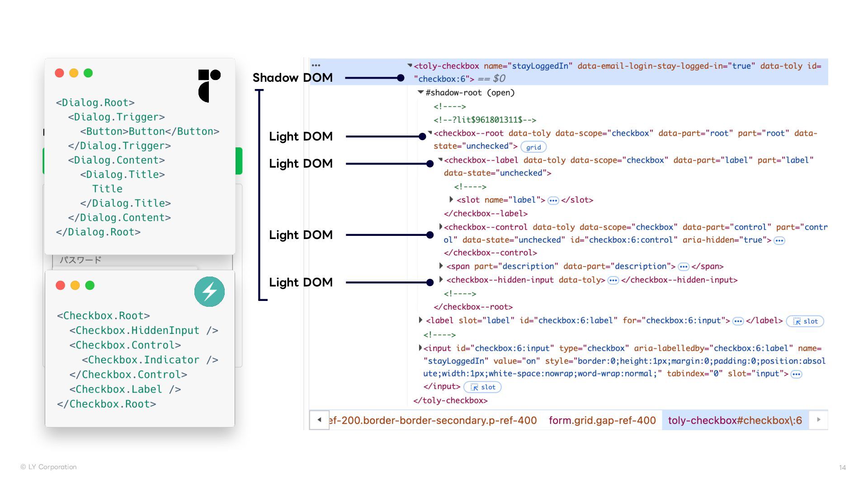Expand the input checkbox:6:input node
The height and width of the screenshot is (488, 868).
420,348
